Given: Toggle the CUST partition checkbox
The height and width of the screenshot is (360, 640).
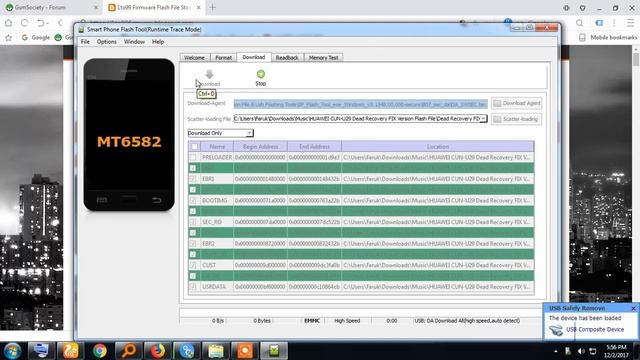Looking at the screenshot, I should (193, 265).
